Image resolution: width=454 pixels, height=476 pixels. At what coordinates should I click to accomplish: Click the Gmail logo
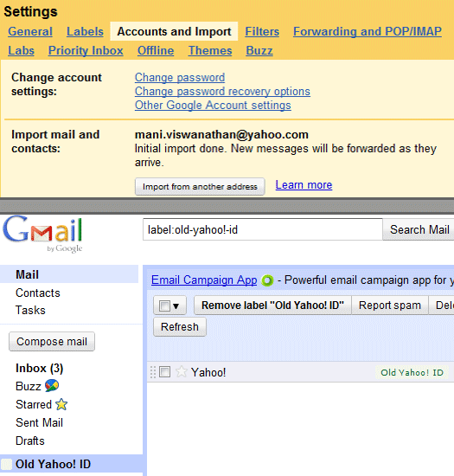[x=42, y=234]
